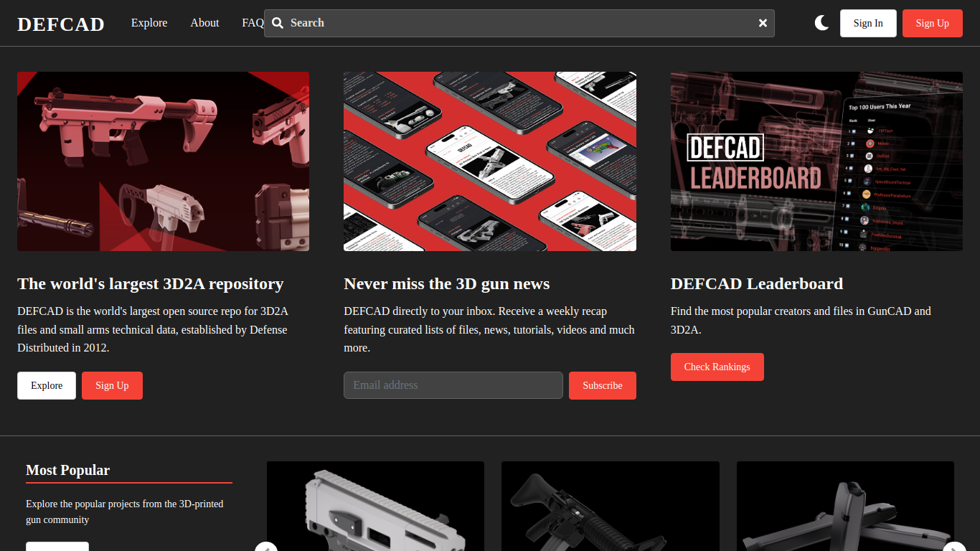
Task: Open the DEFCAD home logo
Action: (x=61, y=24)
